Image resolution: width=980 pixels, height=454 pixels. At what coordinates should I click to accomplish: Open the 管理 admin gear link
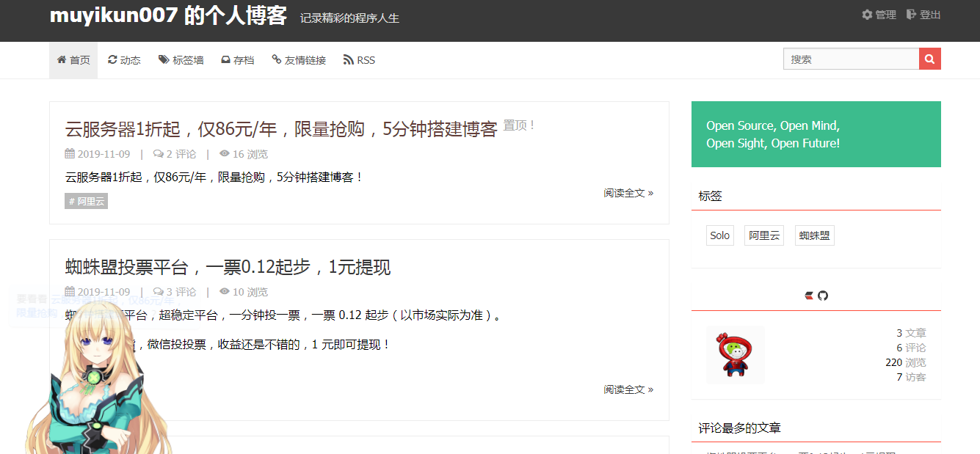(879, 15)
